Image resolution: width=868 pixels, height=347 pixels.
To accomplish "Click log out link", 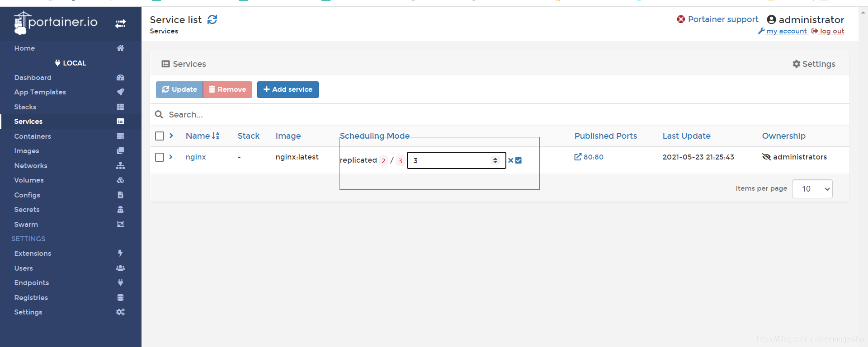I will coord(828,31).
